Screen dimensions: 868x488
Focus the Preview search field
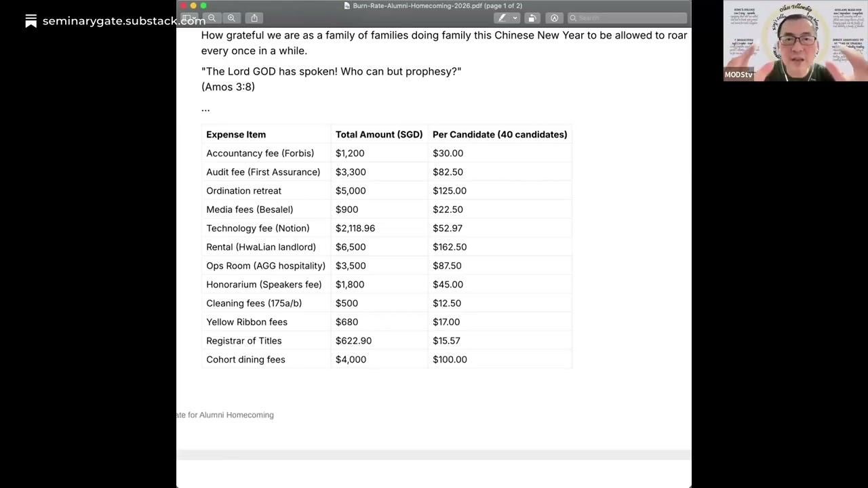pyautogui.click(x=626, y=18)
